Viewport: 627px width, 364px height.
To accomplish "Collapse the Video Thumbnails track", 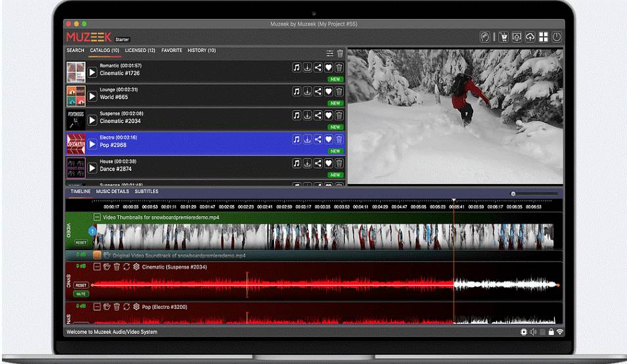I will click(97, 217).
